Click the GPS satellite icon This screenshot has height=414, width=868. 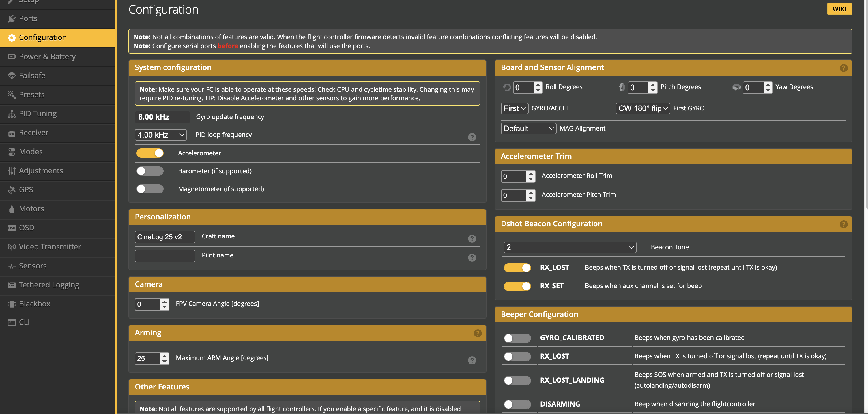point(12,190)
